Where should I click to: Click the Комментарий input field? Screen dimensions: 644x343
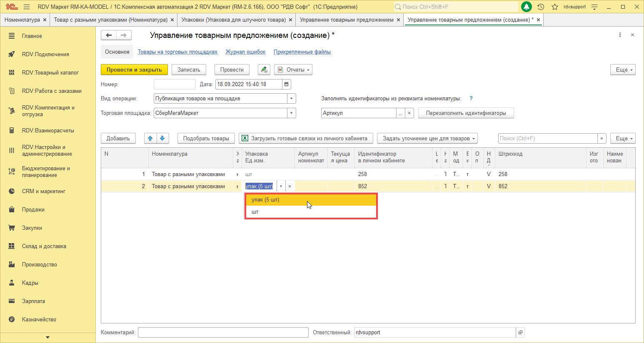point(223,333)
